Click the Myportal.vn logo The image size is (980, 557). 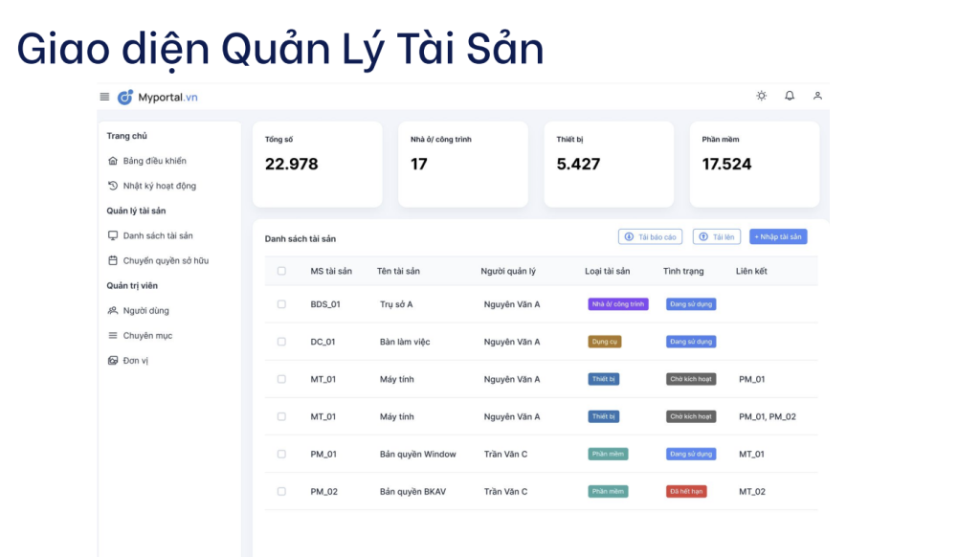pyautogui.click(x=157, y=97)
